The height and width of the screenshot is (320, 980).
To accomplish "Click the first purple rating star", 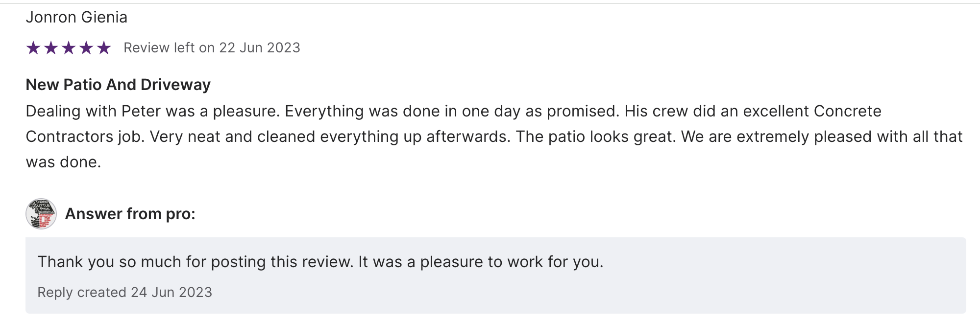I will (x=33, y=48).
